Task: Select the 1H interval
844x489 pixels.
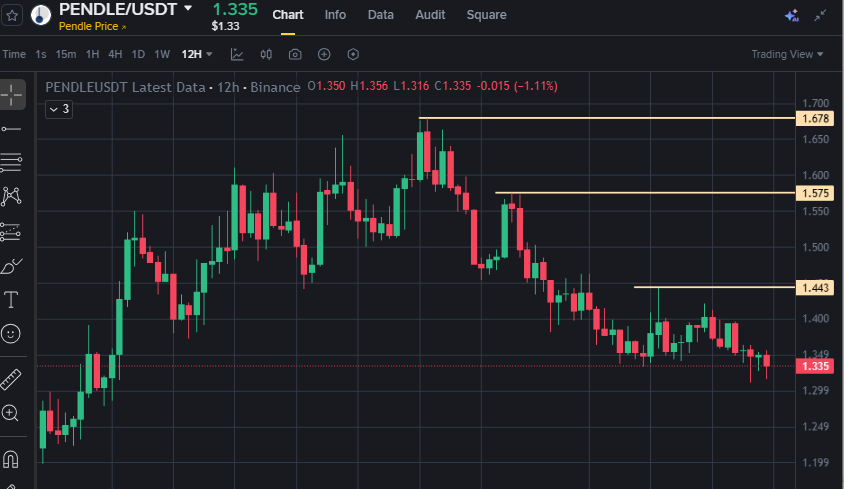Action: tap(93, 54)
